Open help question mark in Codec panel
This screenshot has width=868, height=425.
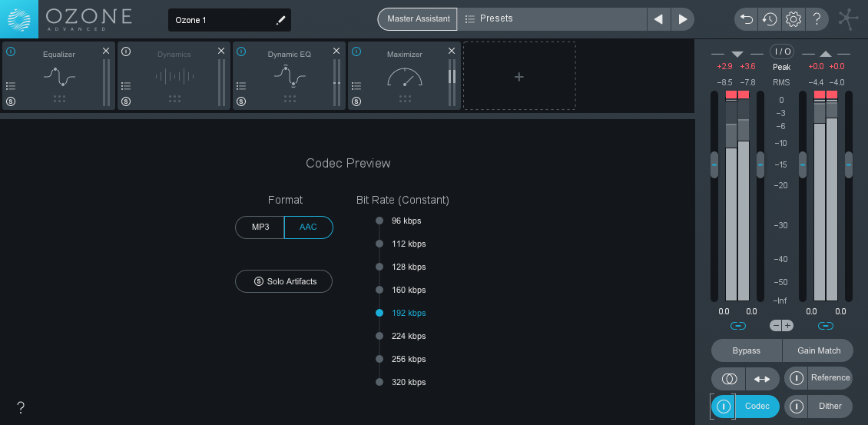coord(21,408)
